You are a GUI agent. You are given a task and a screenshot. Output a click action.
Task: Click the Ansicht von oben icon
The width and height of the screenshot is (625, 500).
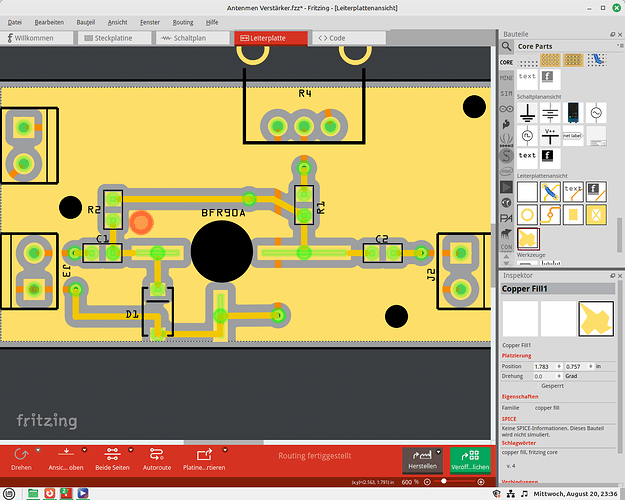pyautogui.click(x=66, y=453)
